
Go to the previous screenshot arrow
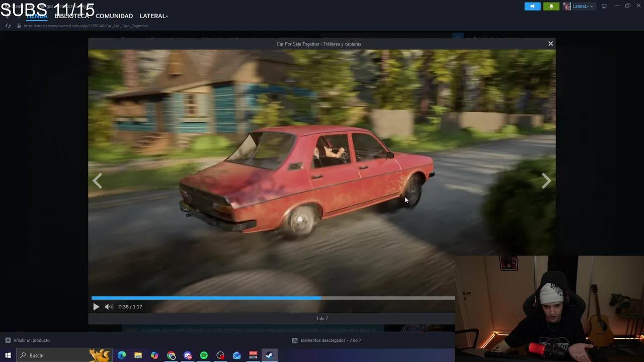click(x=98, y=180)
